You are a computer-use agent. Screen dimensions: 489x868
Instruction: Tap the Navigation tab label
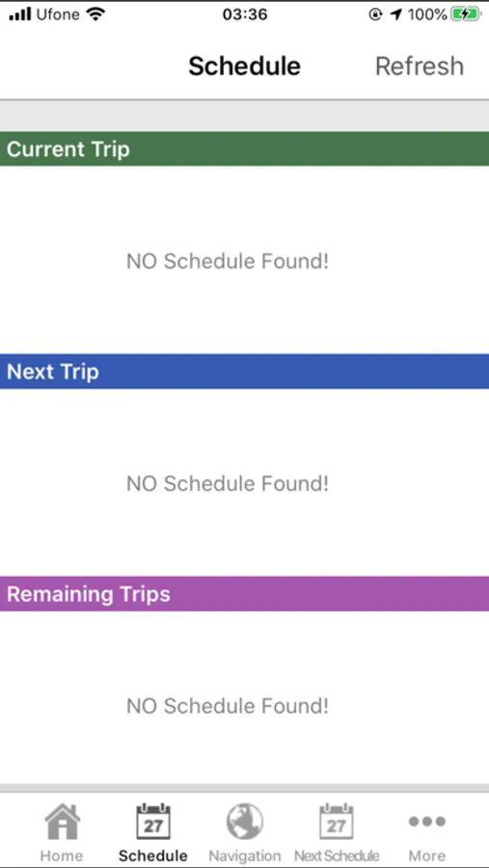pos(244,855)
